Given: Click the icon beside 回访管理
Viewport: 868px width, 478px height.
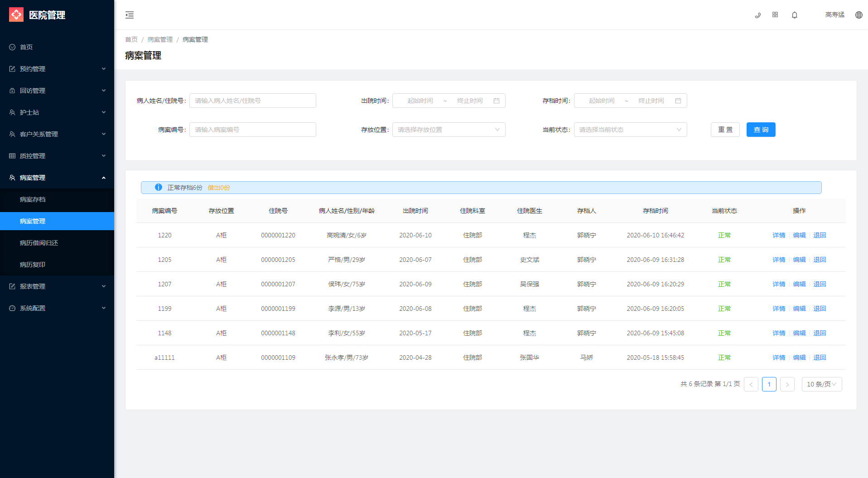Looking at the screenshot, I should tap(12, 91).
